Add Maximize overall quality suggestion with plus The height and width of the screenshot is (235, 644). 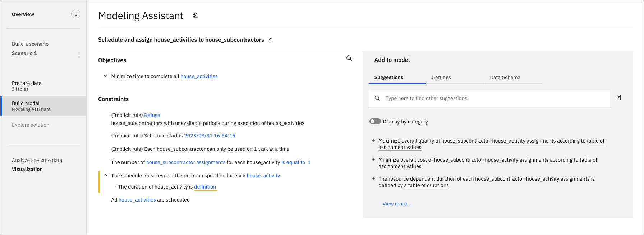[373, 140]
